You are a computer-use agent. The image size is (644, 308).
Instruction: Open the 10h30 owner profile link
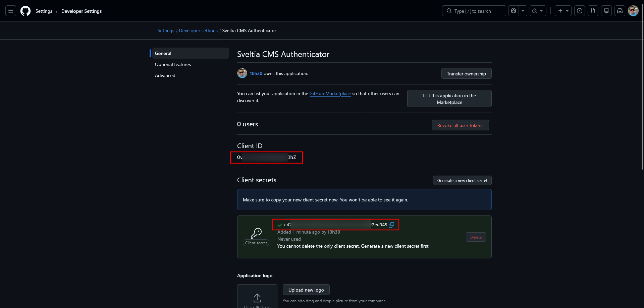[x=256, y=73]
